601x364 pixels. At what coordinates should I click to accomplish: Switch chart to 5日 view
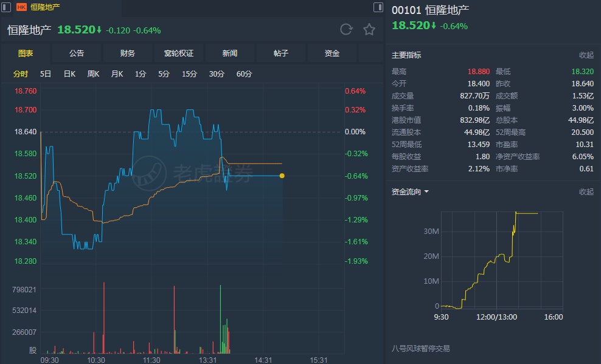tap(46, 74)
